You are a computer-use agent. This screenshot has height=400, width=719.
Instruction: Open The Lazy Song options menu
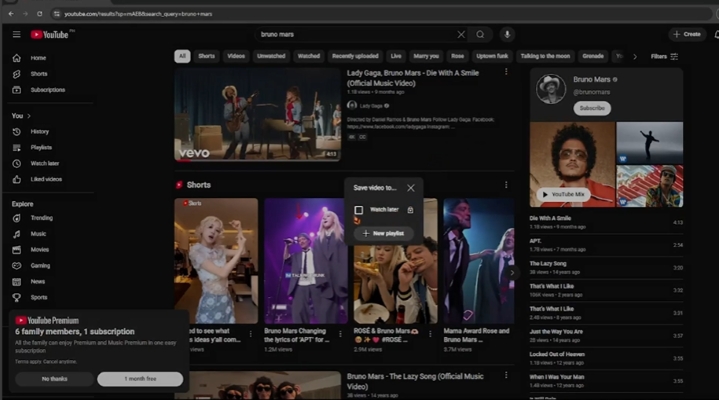[506, 375]
